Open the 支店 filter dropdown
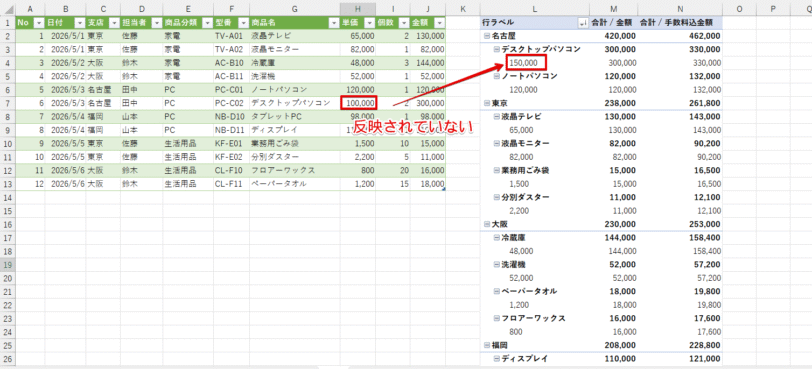812x369 pixels. 113,23
